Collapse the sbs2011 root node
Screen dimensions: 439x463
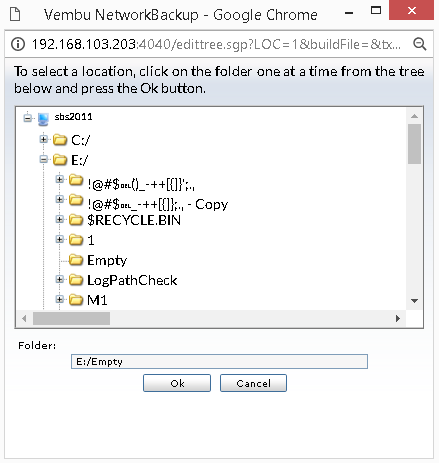[28, 117]
